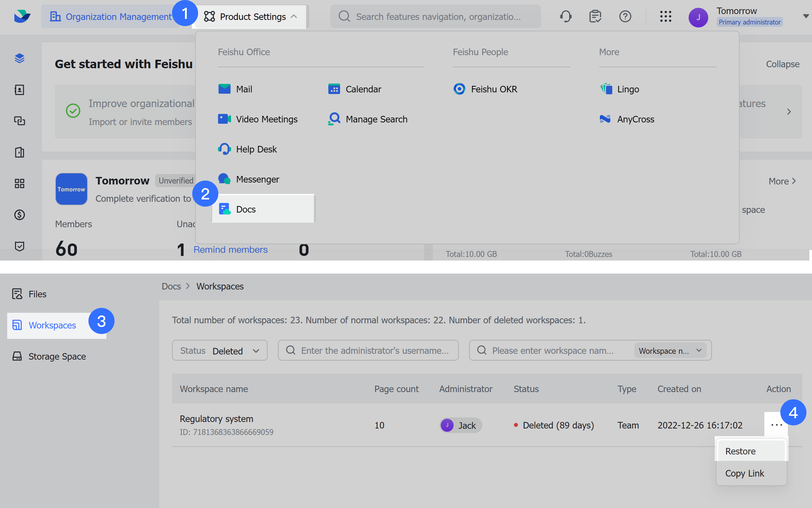Screen dimensions: 812x508
Task: Open the Status Deleted dropdown filter
Action: [x=220, y=350]
